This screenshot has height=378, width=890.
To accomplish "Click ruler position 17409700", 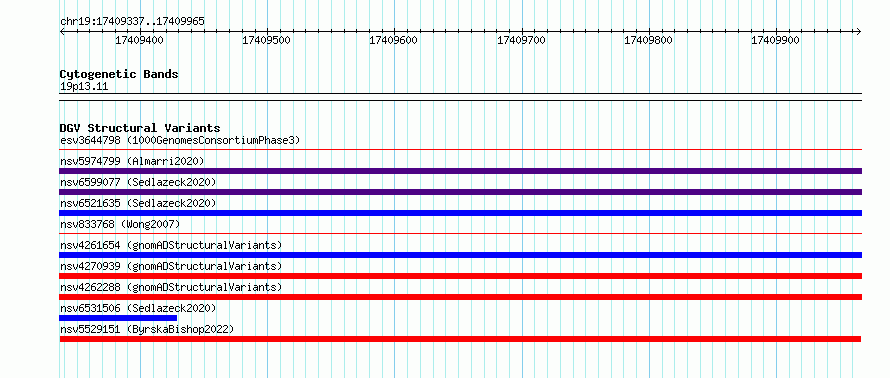I will [521, 40].
